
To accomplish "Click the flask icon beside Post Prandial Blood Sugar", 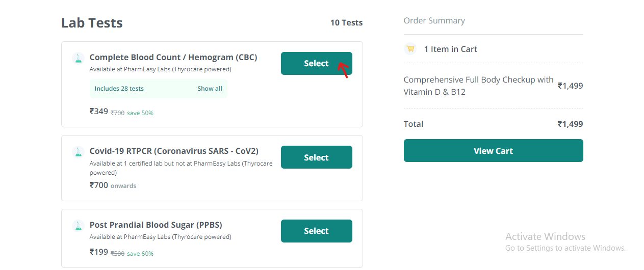I will [x=78, y=225].
